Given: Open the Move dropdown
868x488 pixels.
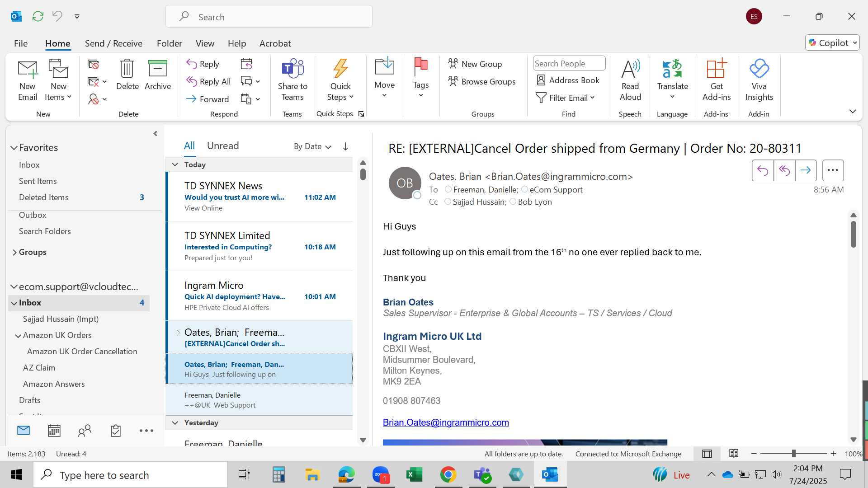Looking at the screenshot, I should (x=384, y=78).
